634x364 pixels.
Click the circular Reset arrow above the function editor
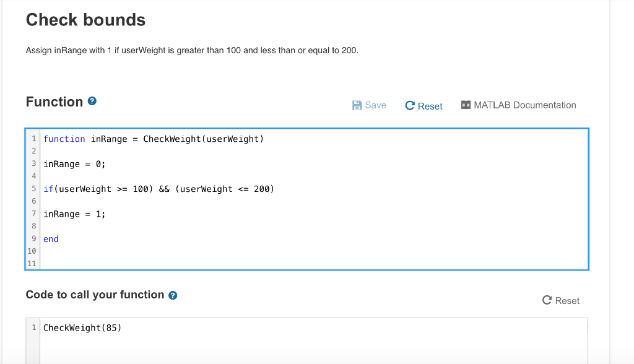point(410,105)
